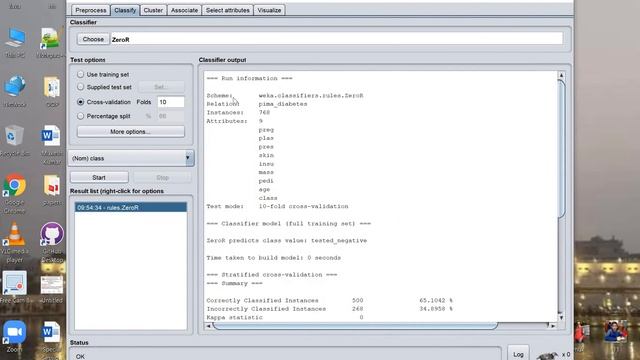Image resolution: width=640 pixels, height=360 pixels.
Task: Click the Folds input field
Action: [x=171, y=102]
